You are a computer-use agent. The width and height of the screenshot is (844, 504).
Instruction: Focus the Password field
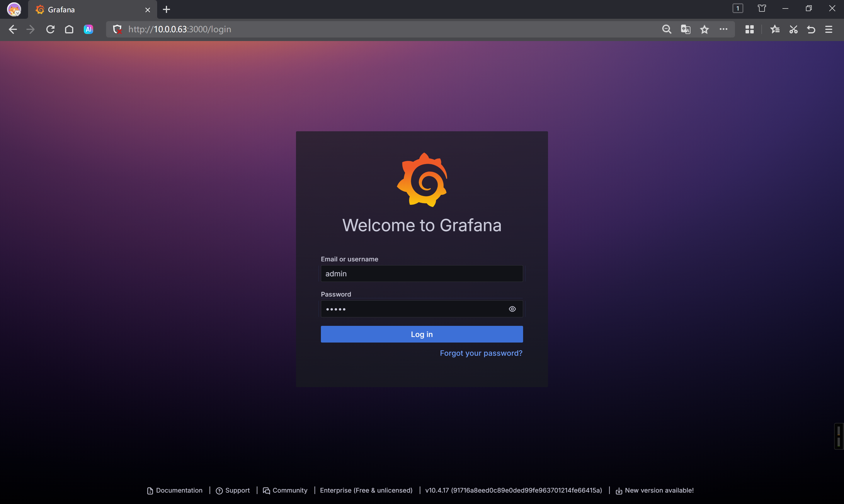422,309
